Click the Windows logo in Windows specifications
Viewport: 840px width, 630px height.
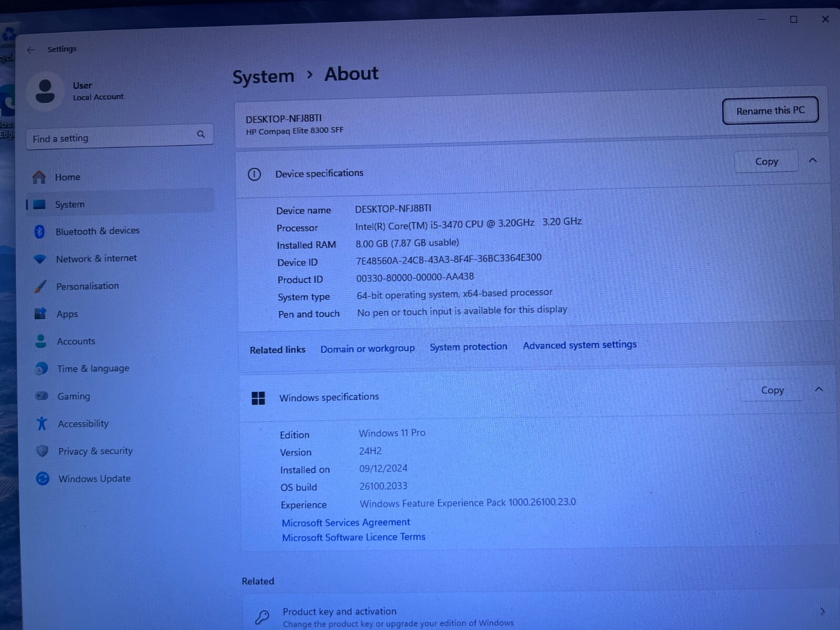(258, 398)
